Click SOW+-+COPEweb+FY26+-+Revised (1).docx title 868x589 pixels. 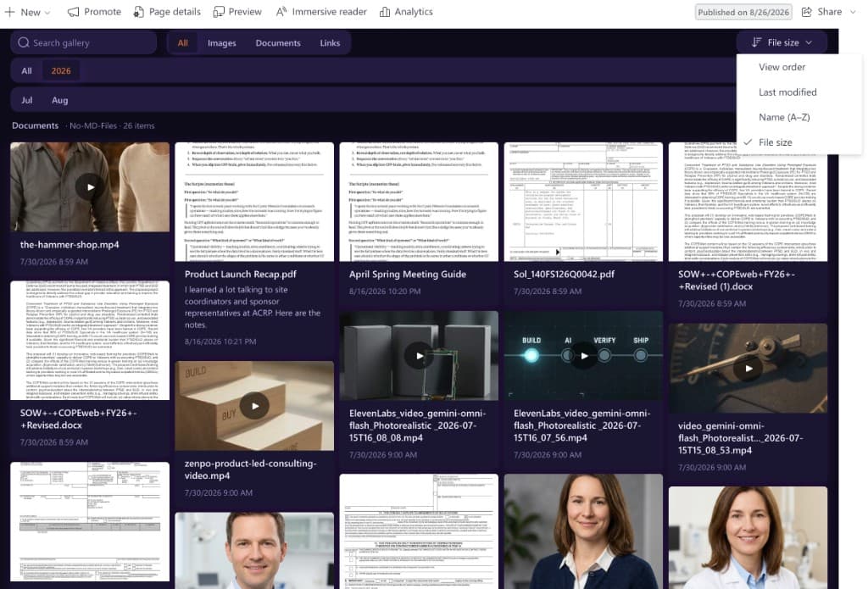click(737, 281)
